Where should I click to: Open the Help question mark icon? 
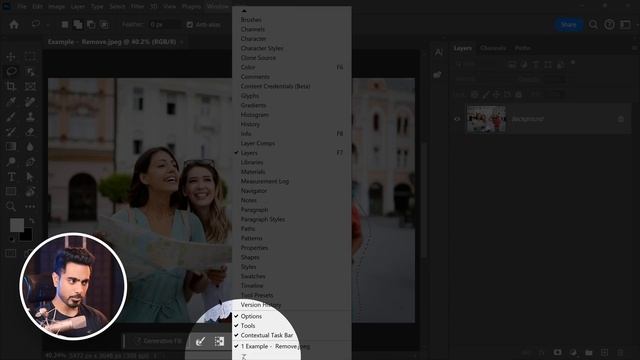(609, 25)
